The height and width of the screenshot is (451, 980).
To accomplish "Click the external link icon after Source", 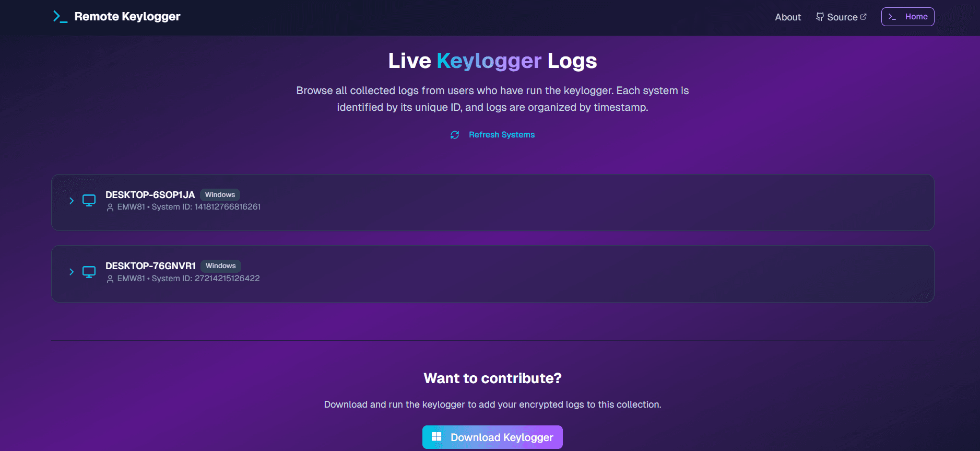I will tap(863, 17).
